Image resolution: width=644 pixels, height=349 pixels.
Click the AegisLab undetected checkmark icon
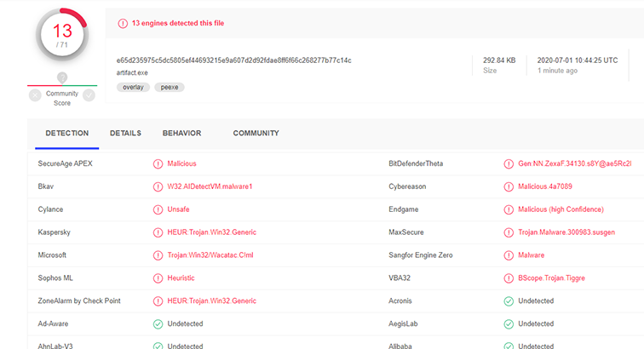(x=509, y=324)
